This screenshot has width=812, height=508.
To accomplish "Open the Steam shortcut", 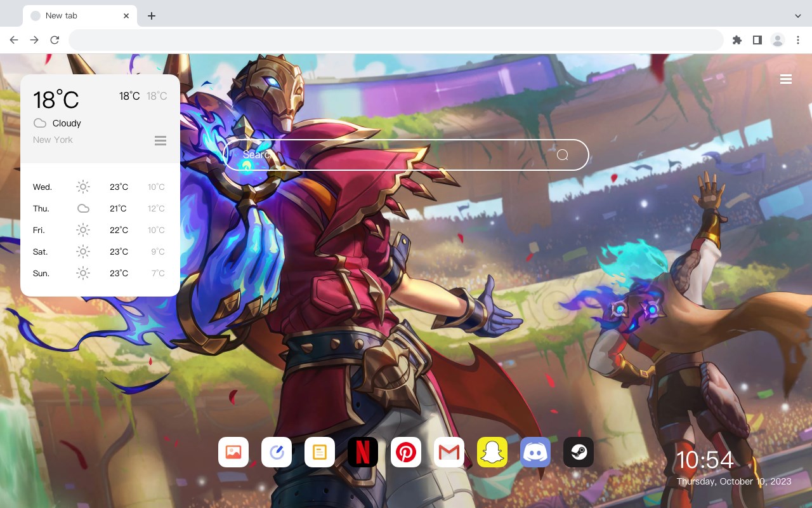I will (579, 452).
